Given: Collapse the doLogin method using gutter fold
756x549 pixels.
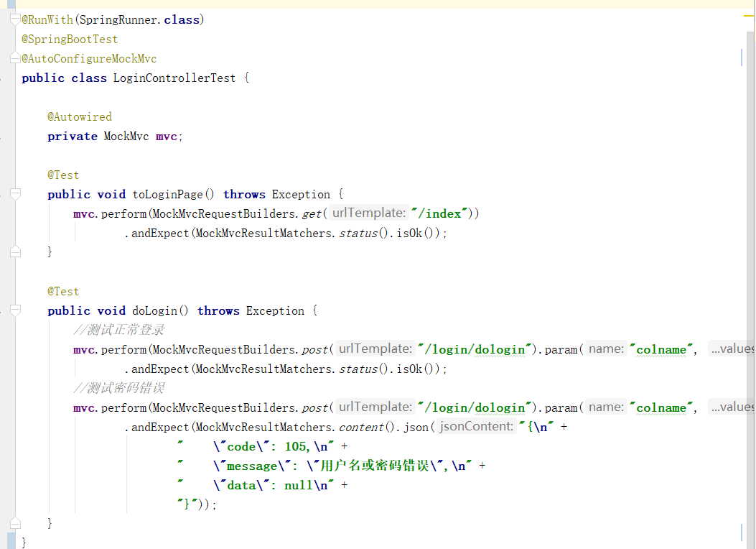Looking at the screenshot, I should (16, 310).
